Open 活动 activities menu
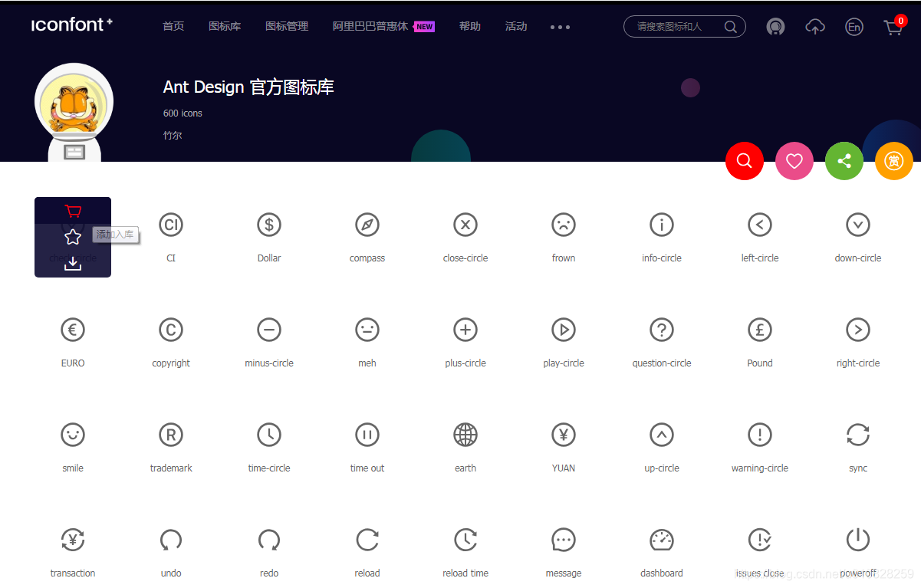The height and width of the screenshot is (588, 921). coord(516,26)
